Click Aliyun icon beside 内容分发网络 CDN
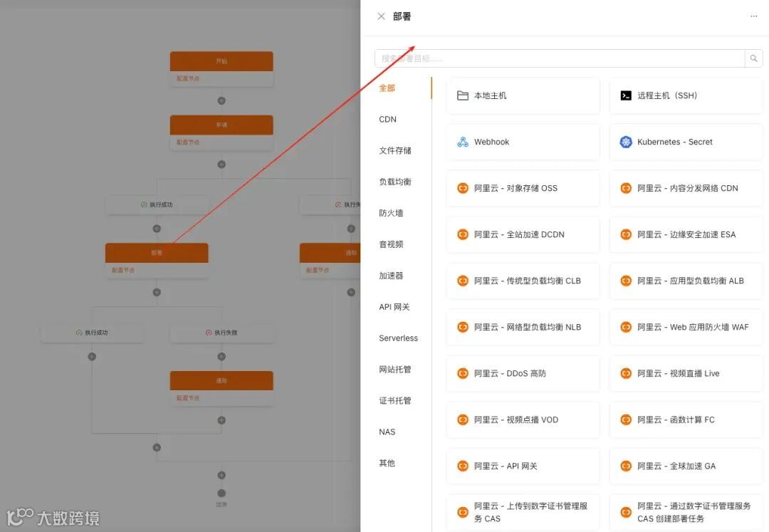Image resolution: width=769 pixels, height=532 pixels. 626,188
